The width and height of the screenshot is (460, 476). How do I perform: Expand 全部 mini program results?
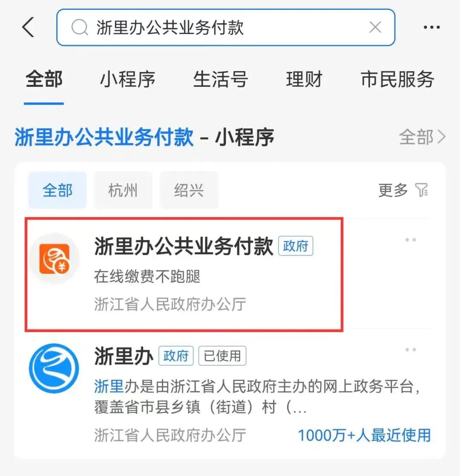tap(422, 137)
